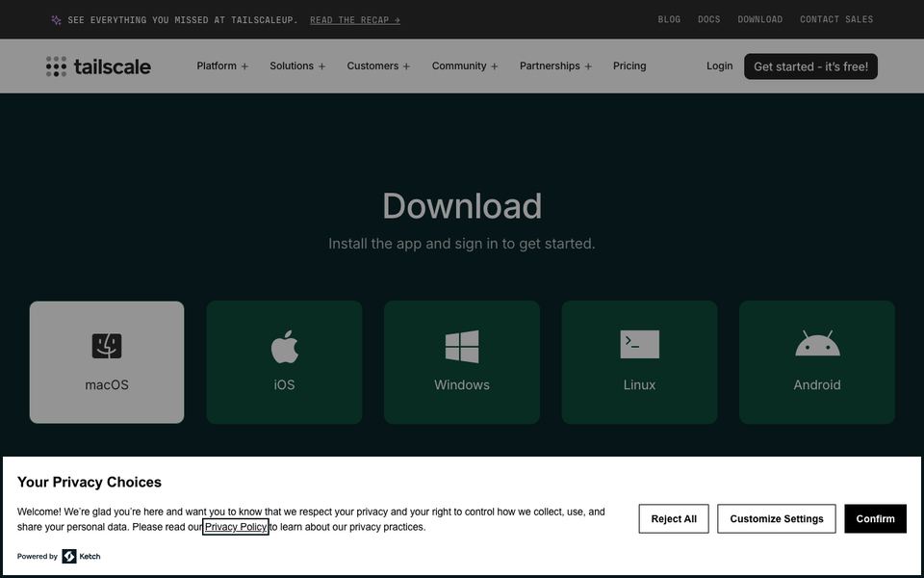This screenshot has height=578, width=924.
Task: Select the Windows label text
Action: [x=462, y=385]
